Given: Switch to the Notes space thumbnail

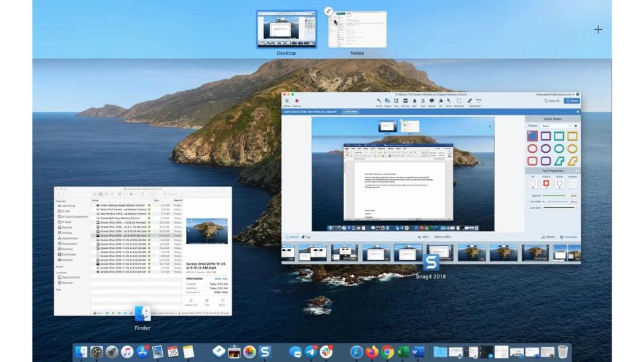Looking at the screenshot, I should 357,29.
